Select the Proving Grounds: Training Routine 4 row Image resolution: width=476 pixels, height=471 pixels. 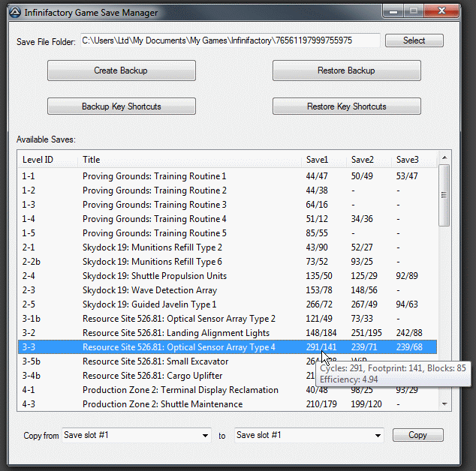point(227,219)
